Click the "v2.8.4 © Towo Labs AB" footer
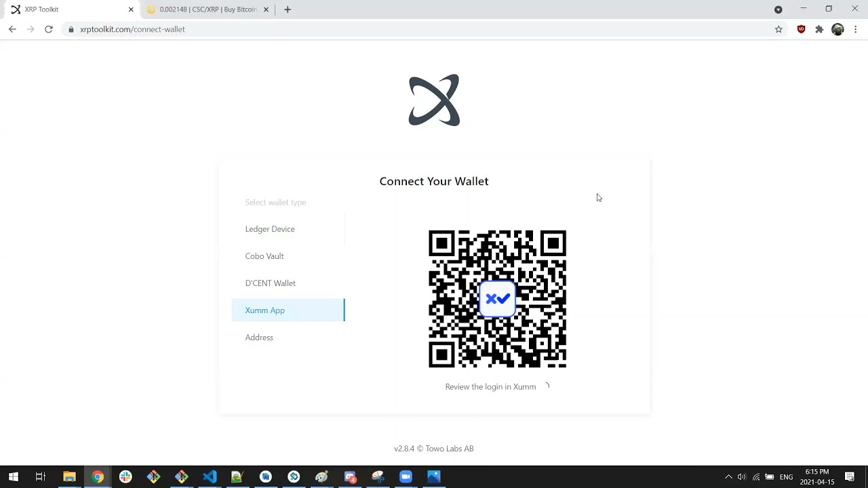Screen dimensions: 868x488 click(x=434, y=449)
